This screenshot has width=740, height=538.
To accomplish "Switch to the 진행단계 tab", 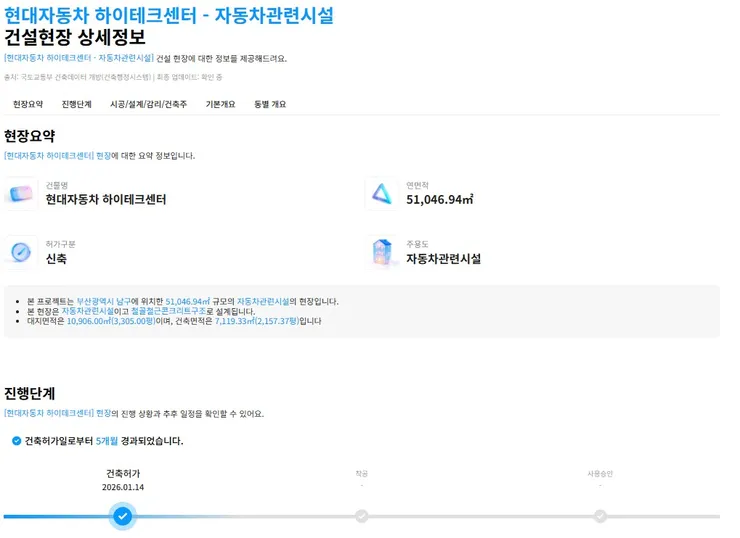I will (76, 104).
